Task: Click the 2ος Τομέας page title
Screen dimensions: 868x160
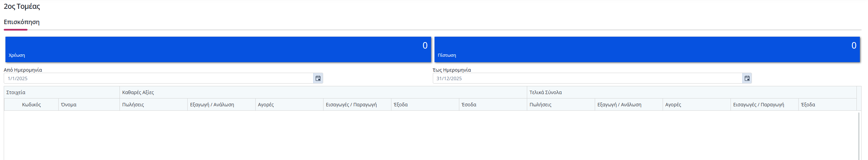Action: [22, 6]
